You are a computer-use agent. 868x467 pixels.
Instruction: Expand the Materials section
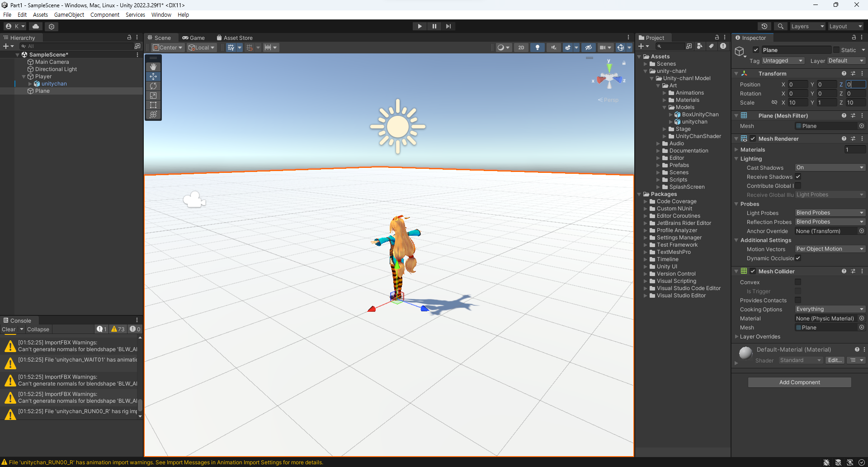pos(736,149)
